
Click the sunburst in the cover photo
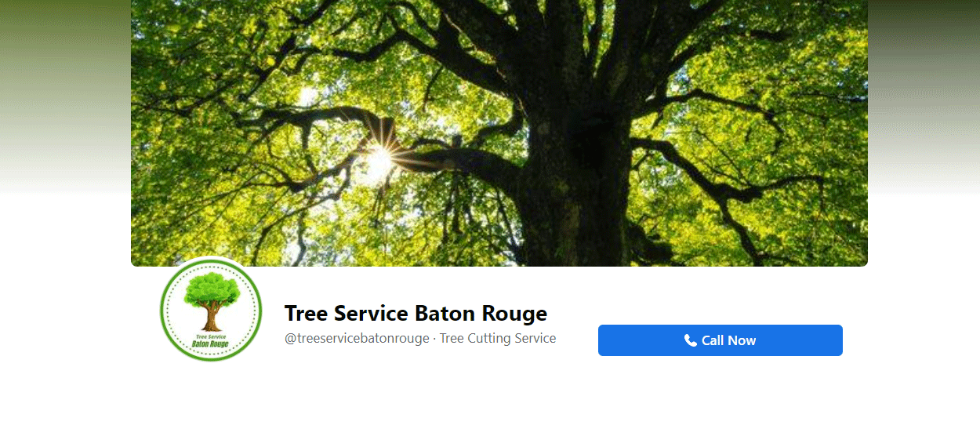coord(379,161)
